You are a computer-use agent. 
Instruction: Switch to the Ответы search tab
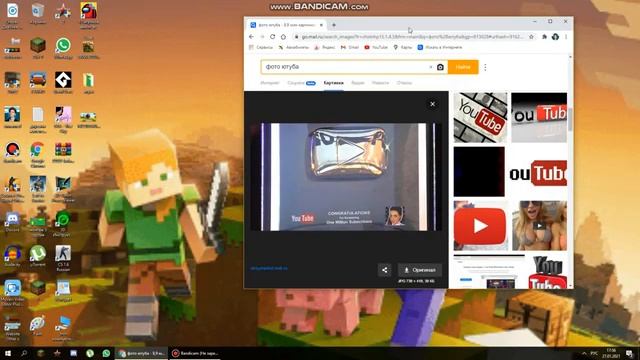pyautogui.click(x=404, y=83)
